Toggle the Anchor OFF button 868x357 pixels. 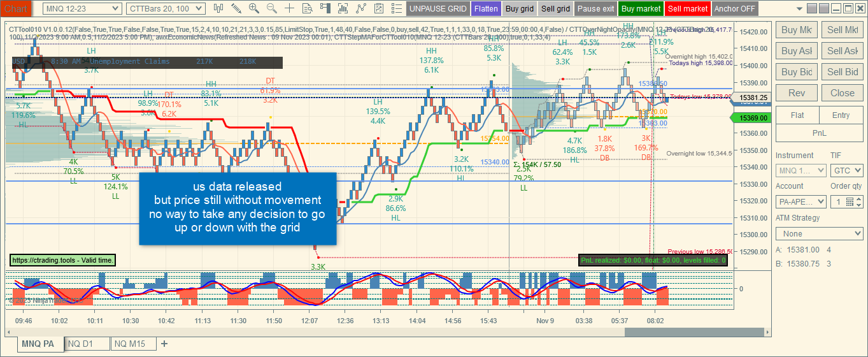point(734,9)
